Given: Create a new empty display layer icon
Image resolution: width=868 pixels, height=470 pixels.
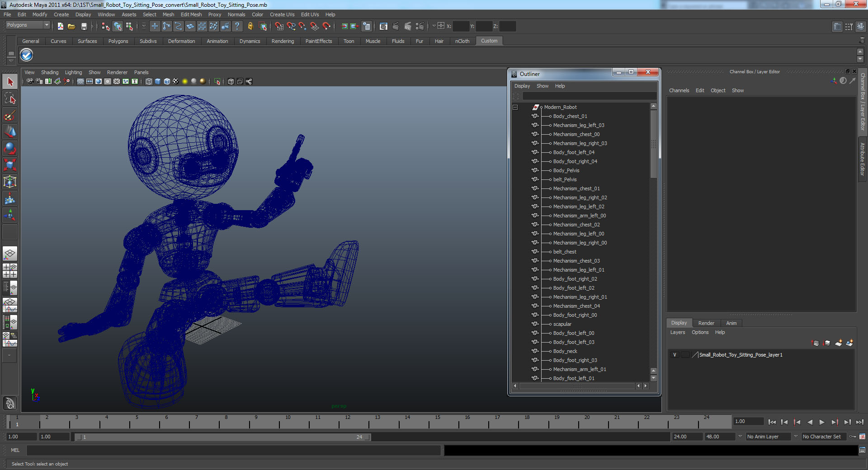Looking at the screenshot, I should [x=838, y=343].
